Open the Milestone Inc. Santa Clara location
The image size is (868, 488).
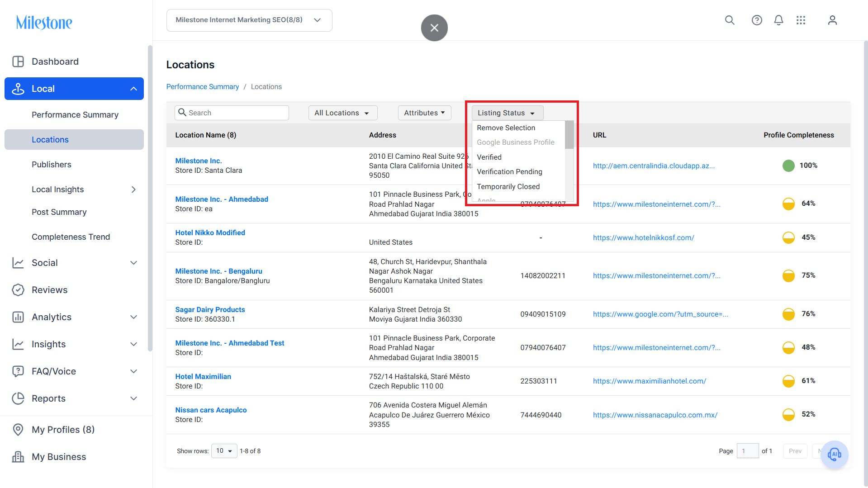[x=199, y=161]
